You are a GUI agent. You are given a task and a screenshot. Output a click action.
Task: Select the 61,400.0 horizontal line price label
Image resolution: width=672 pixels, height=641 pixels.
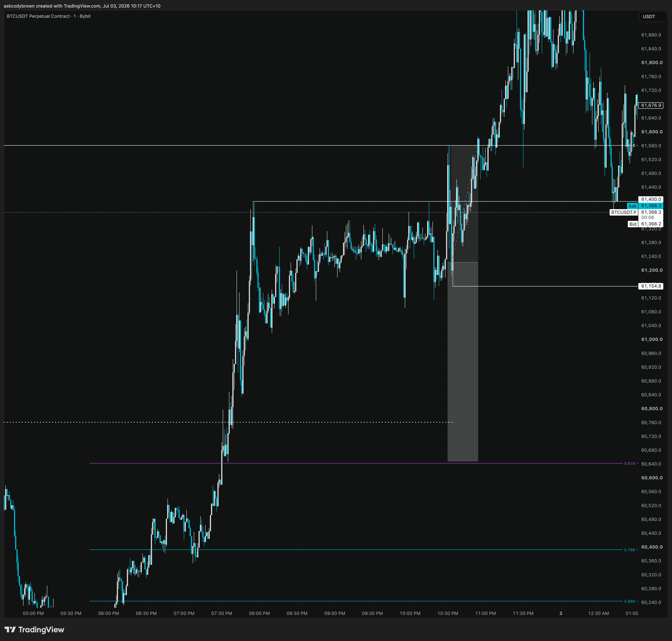click(x=650, y=199)
